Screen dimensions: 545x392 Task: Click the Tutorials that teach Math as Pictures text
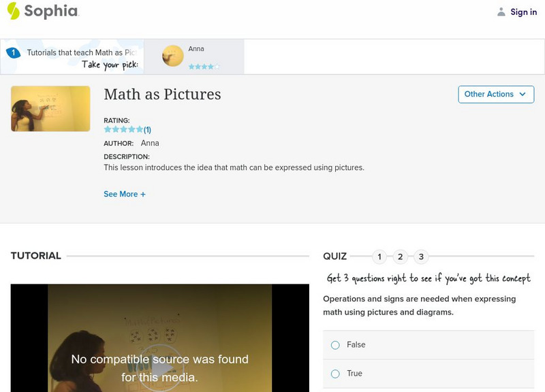[x=82, y=52]
